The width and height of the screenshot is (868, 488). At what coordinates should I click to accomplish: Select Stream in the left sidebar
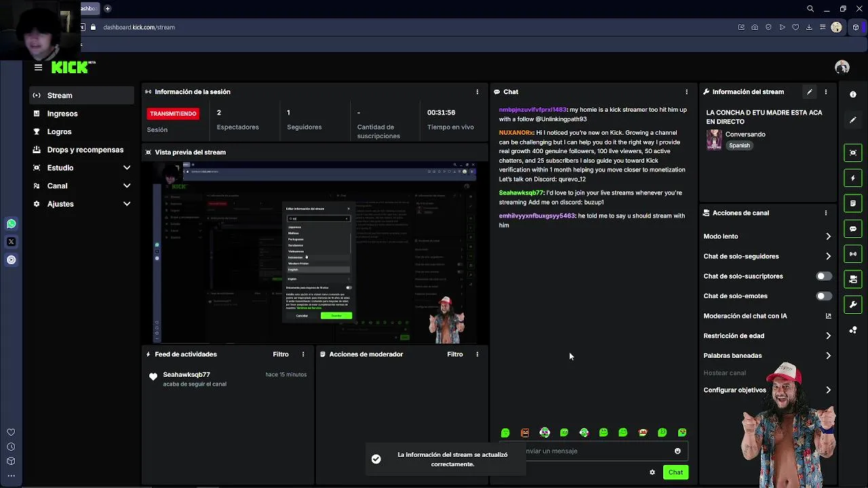[x=81, y=96]
